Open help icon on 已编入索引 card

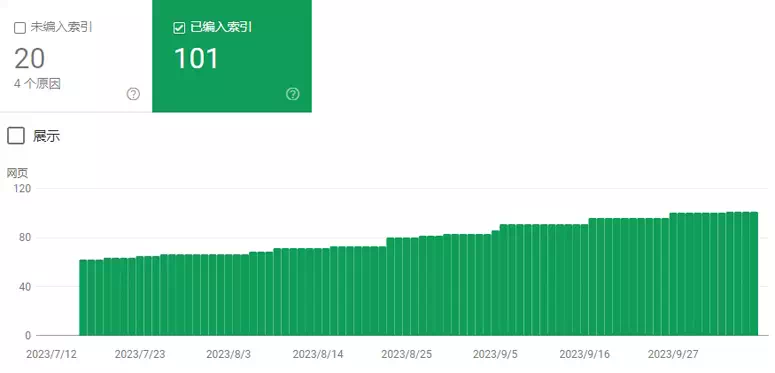tap(293, 94)
